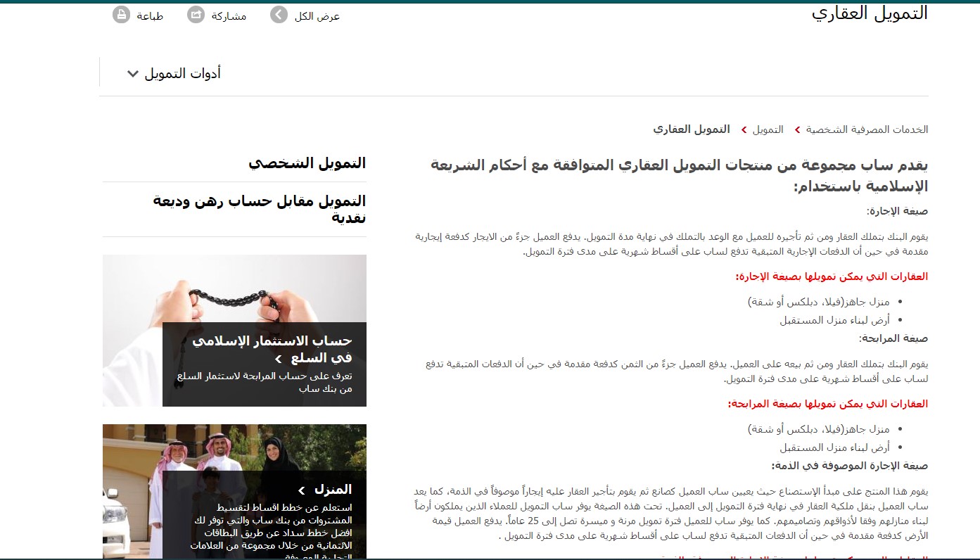Open the أدوات التمويل menu label

point(183,73)
